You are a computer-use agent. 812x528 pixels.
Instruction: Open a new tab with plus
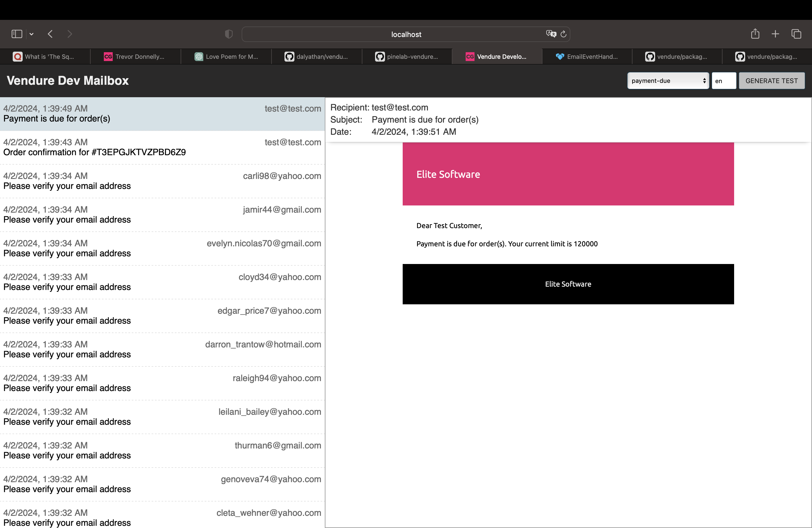[x=775, y=34]
